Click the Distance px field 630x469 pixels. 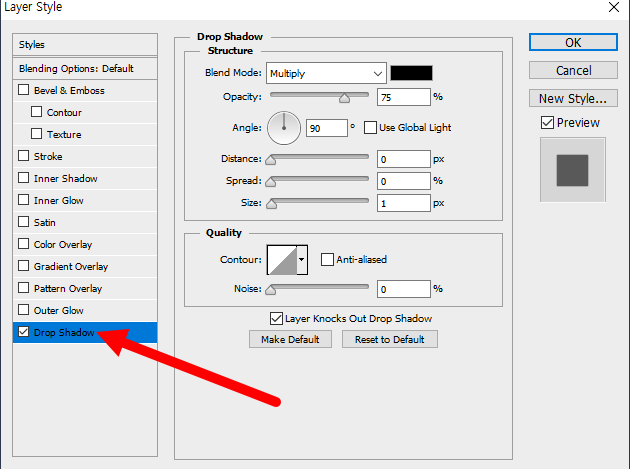click(403, 159)
